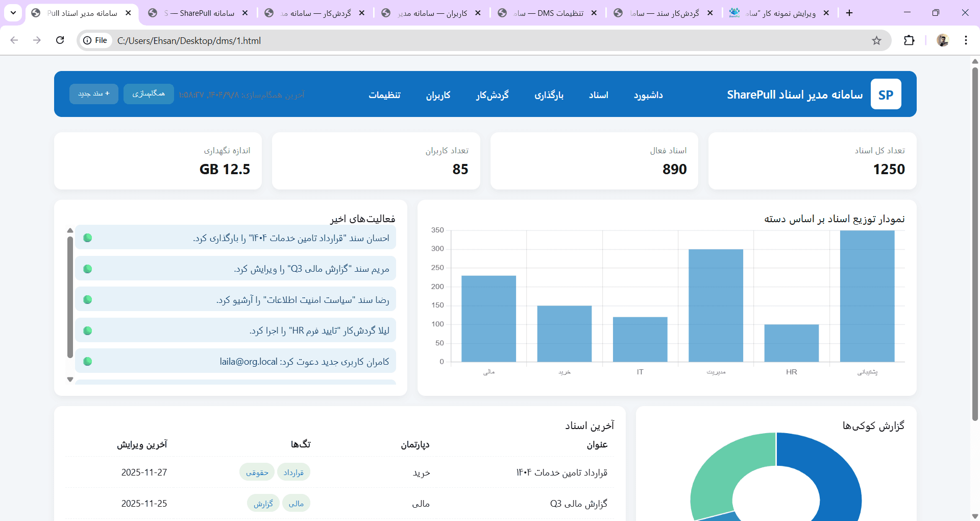Reload the page with the refresh icon
This screenshot has width=980, height=521.
60,40
